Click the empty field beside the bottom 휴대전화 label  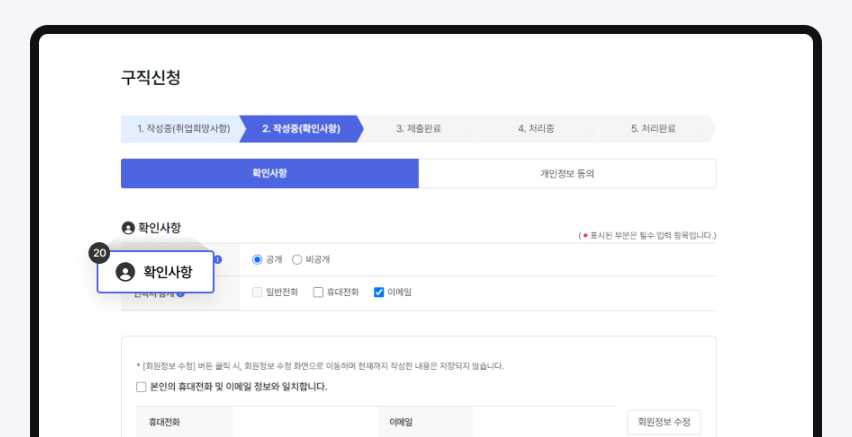point(305,422)
